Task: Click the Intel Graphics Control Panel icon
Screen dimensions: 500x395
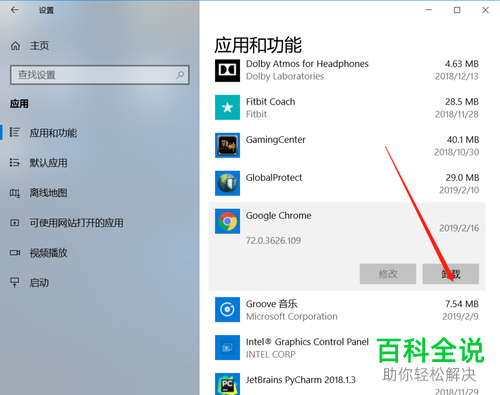Action: coord(227,347)
